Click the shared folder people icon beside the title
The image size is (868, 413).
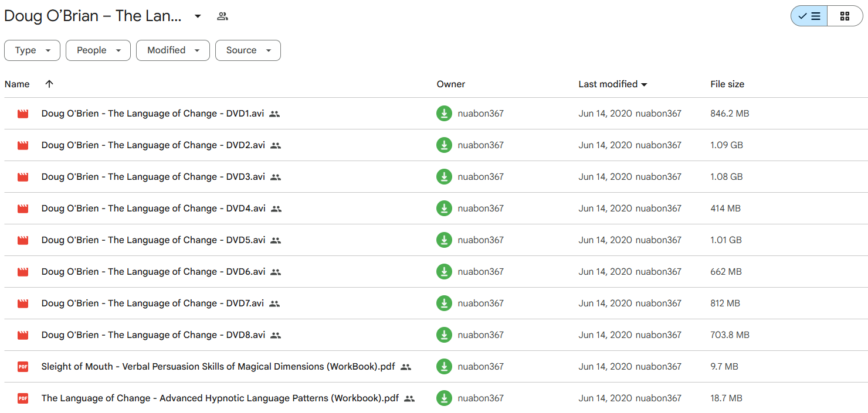(x=222, y=16)
